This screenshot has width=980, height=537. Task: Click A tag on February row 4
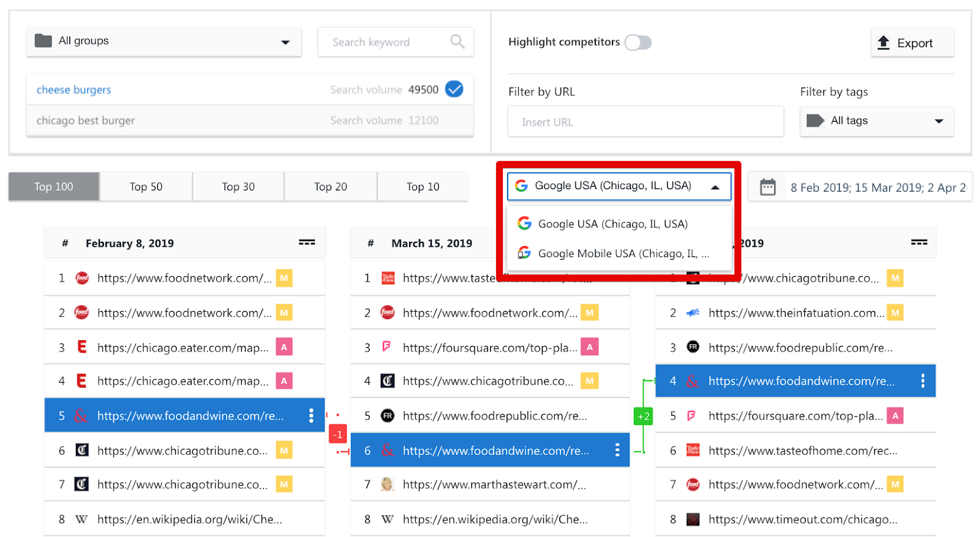pos(284,381)
